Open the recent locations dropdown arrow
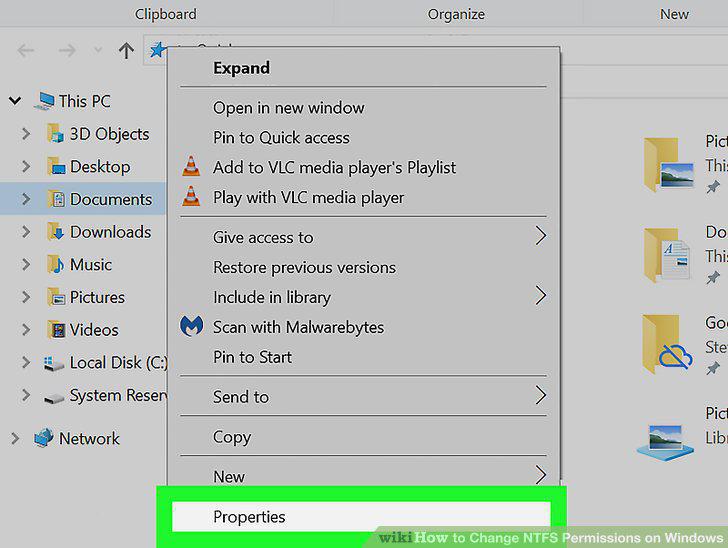 pyautogui.click(x=98, y=50)
